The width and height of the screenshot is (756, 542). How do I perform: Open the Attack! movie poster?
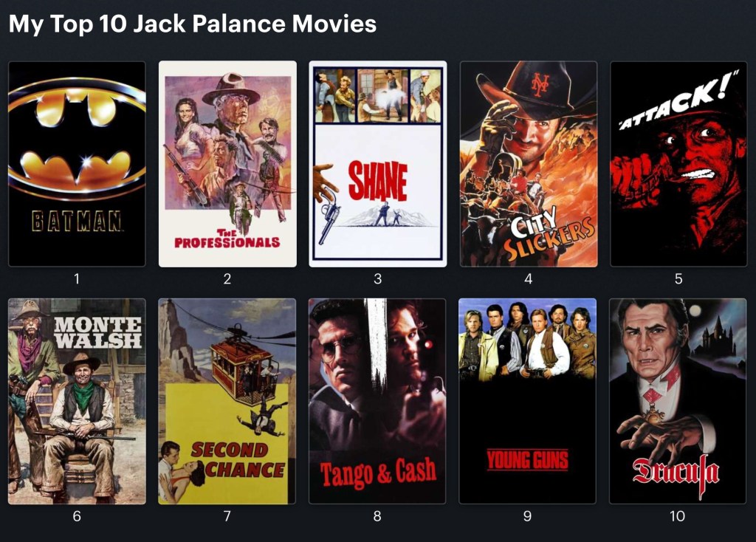[678, 164]
